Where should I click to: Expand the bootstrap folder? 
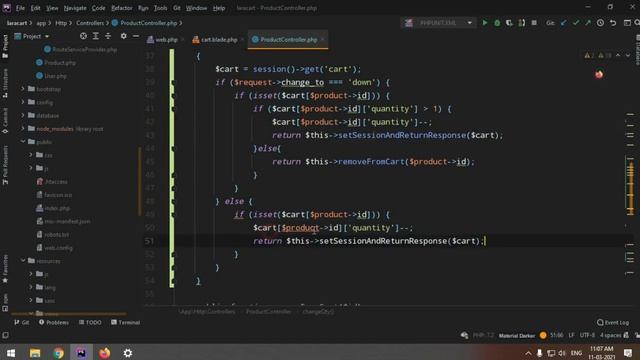coord(23,89)
